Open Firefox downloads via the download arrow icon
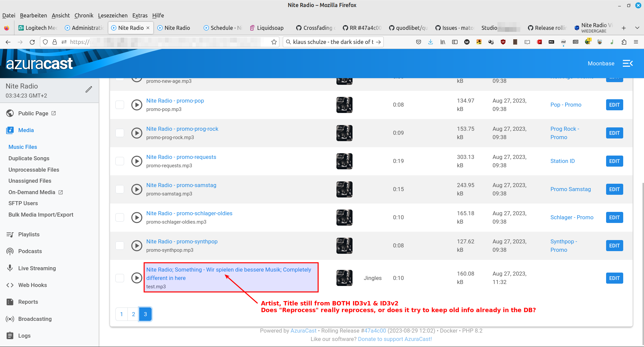 point(430,42)
